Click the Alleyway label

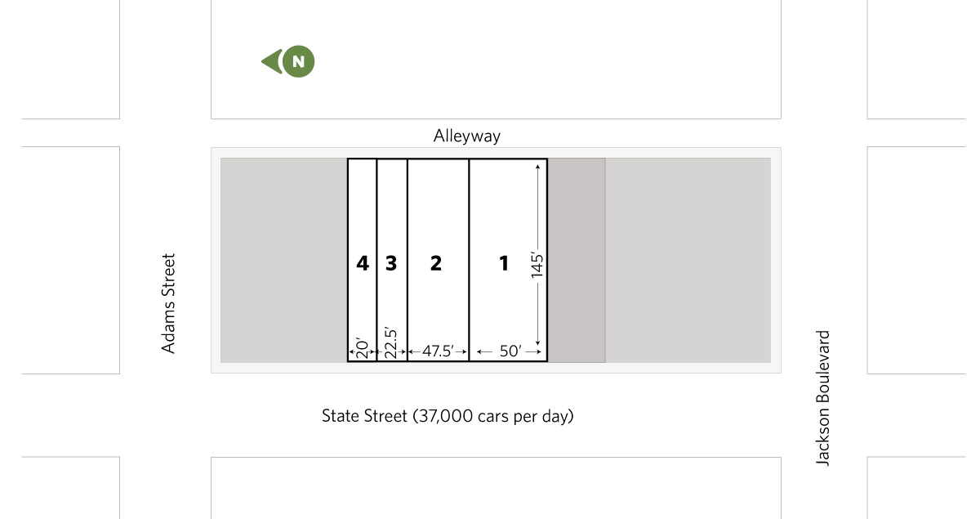click(x=467, y=136)
